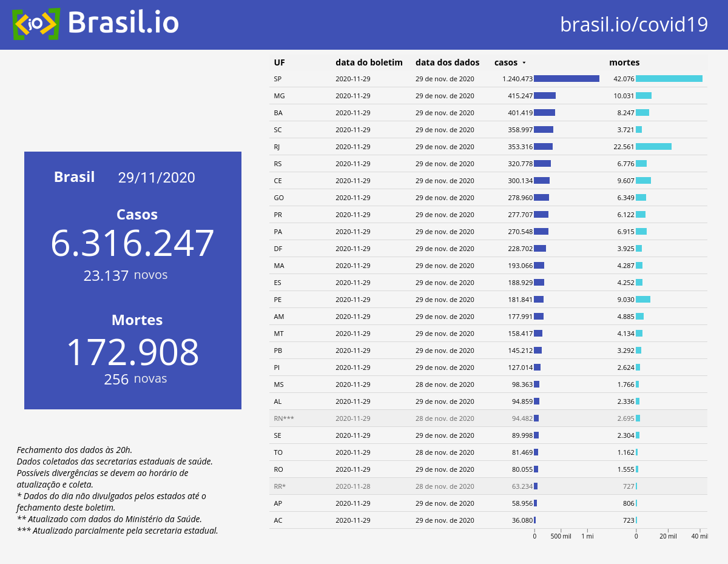Sort by the data do boletim header
Screen dimensions: 728x564
tap(369, 62)
